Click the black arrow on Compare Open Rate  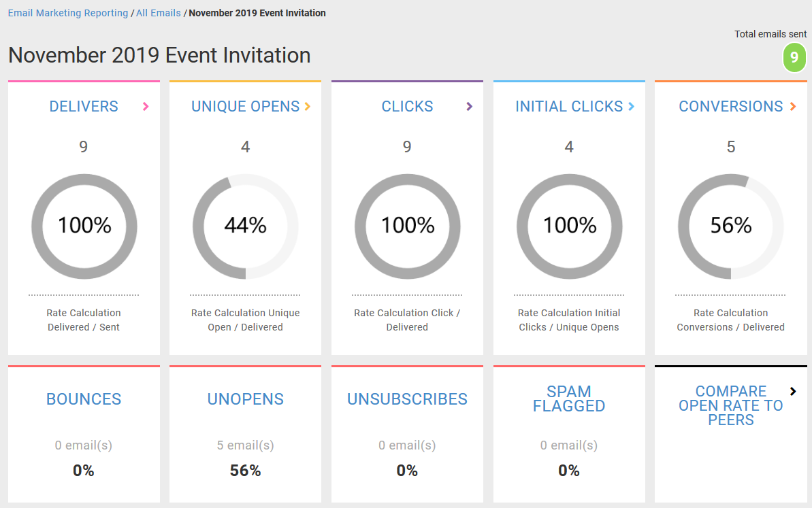point(793,392)
